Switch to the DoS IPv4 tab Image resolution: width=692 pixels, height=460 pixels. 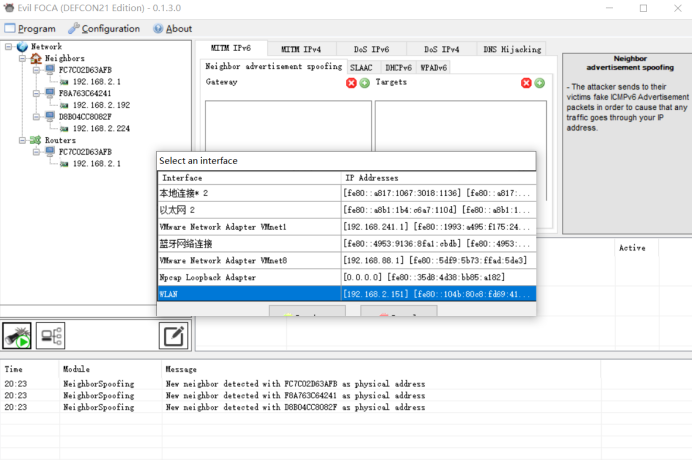click(441, 49)
